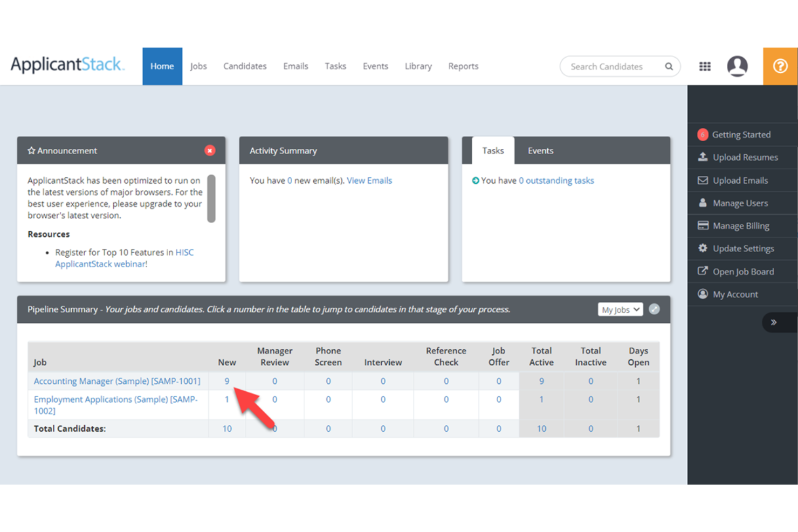This screenshot has height=532, width=798.
Task: Open the 0 outstanding tasks link
Action: [x=556, y=181]
